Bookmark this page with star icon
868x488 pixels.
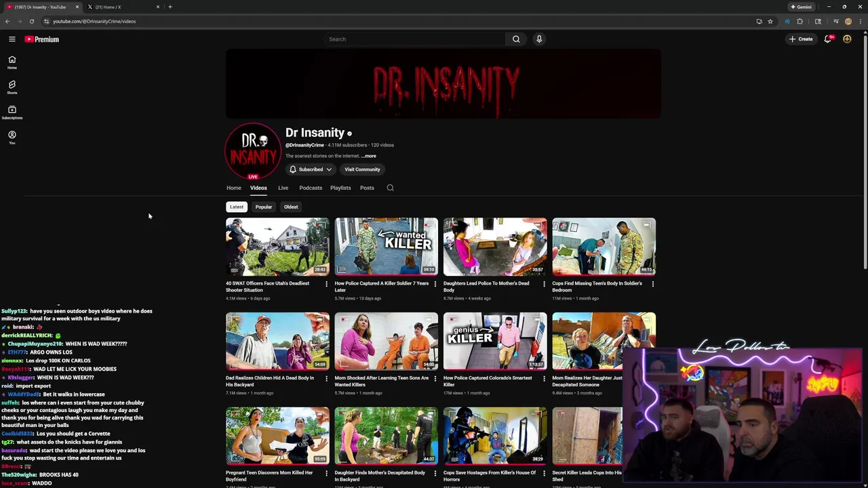point(770,21)
